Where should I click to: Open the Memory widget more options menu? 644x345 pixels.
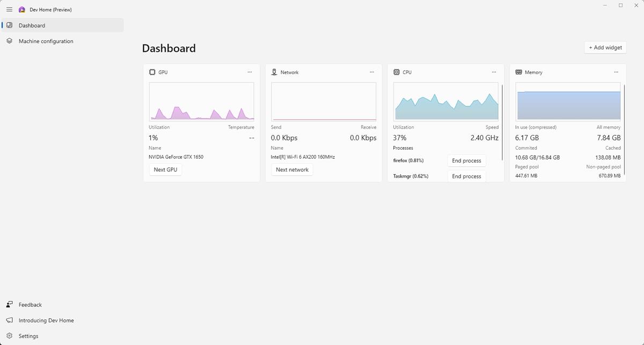[x=617, y=72]
